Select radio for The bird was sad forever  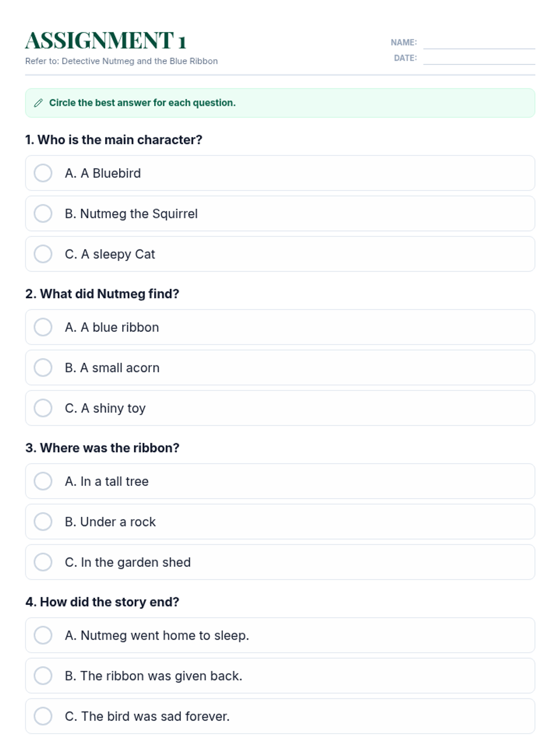[x=43, y=716]
